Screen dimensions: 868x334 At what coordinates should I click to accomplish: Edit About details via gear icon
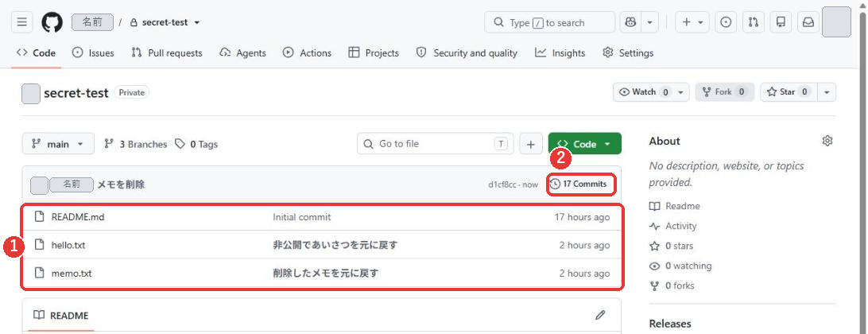pos(827,141)
